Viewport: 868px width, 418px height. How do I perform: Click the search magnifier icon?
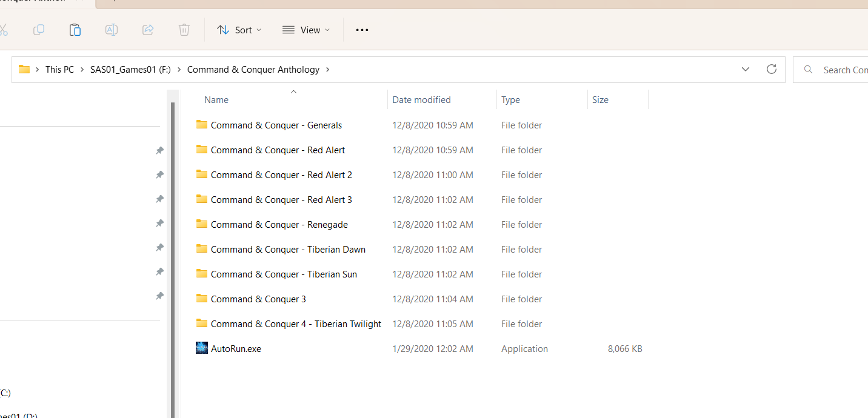[x=808, y=70]
